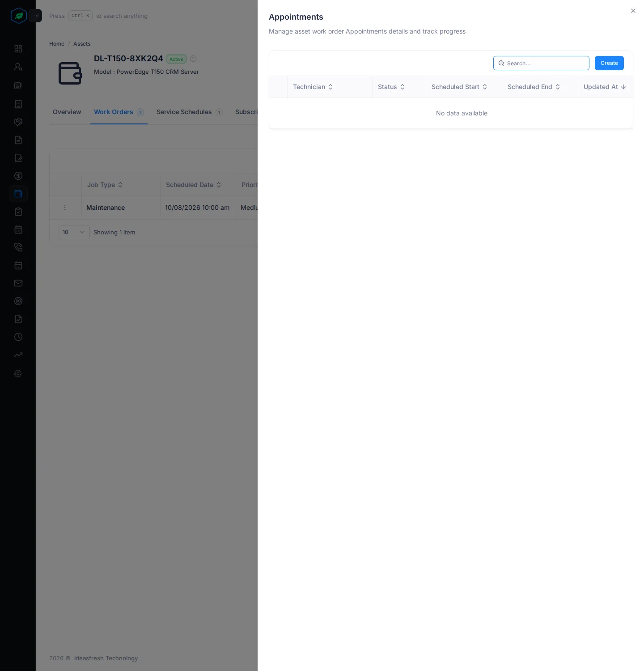Close the Appointments panel
Screen dimensions: 644x671
tap(633, 11)
